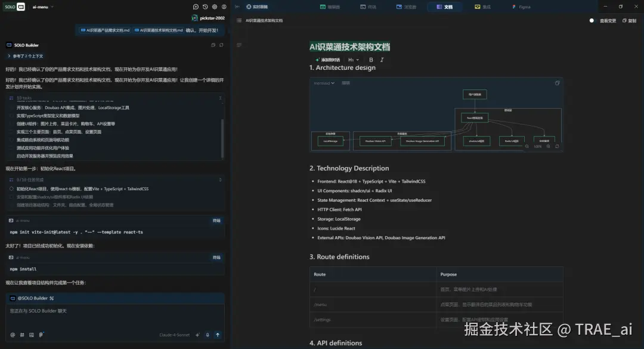Start voice input with microphone icon
644x349 pixels.
click(208, 335)
